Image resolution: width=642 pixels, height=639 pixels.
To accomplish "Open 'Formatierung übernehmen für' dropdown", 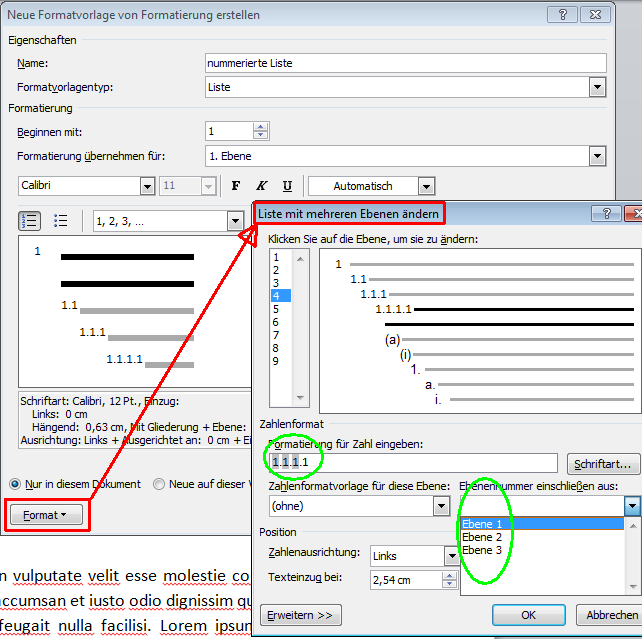I will pyautogui.click(x=597, y=156).
